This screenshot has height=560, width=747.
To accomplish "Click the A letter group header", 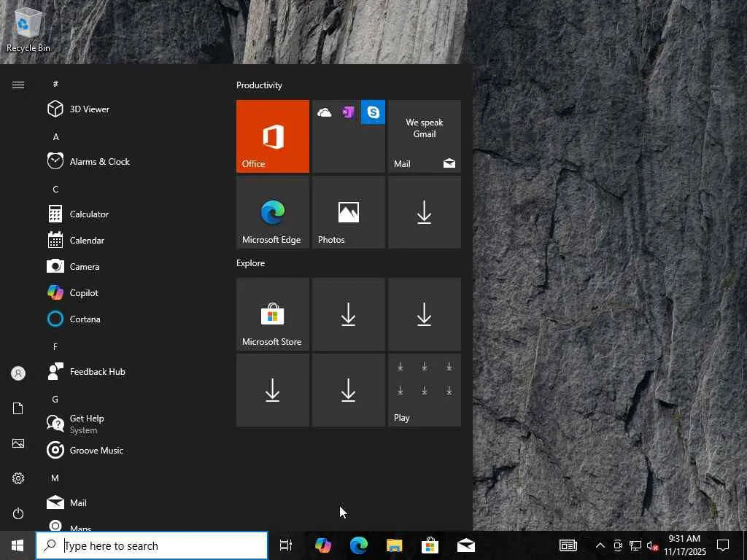I will (x=55, y=136).
